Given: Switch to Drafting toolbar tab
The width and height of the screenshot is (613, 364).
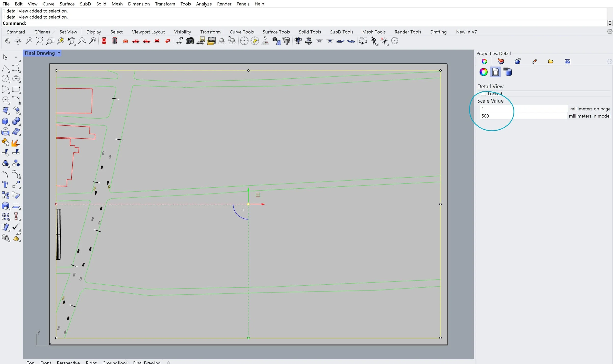Looking at the screenshot, I should (438, 32).
